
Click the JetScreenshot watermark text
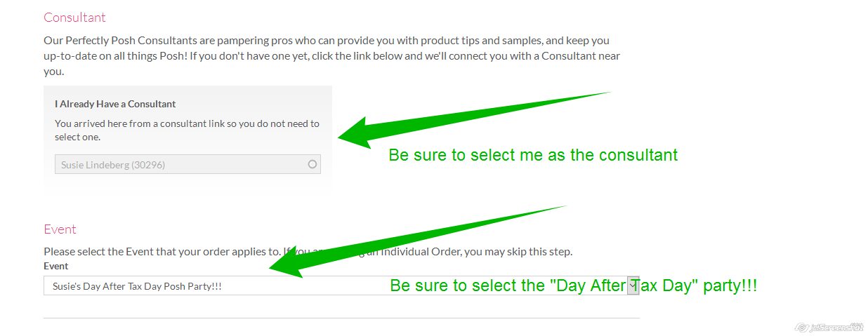point(835,328)
